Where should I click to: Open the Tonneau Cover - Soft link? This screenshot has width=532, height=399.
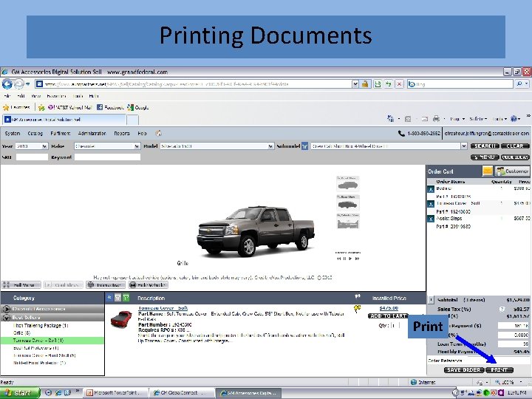(163, 308)
